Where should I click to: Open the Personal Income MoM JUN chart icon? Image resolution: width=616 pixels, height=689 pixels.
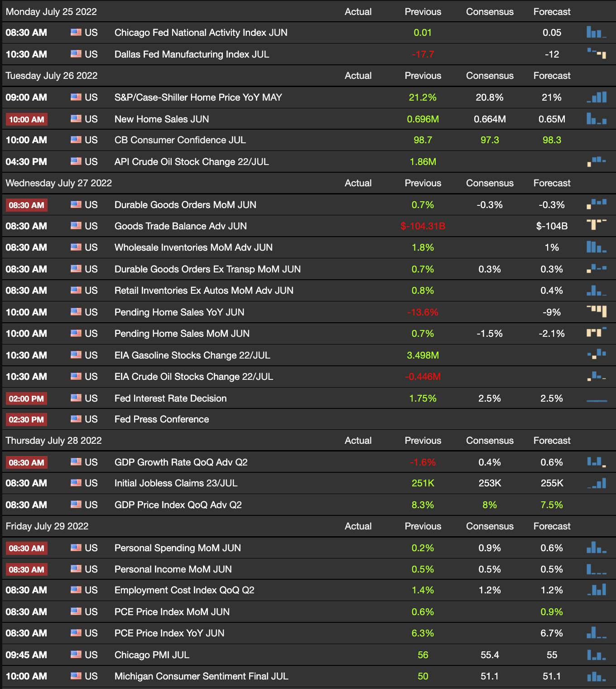(x=597, y=569)
